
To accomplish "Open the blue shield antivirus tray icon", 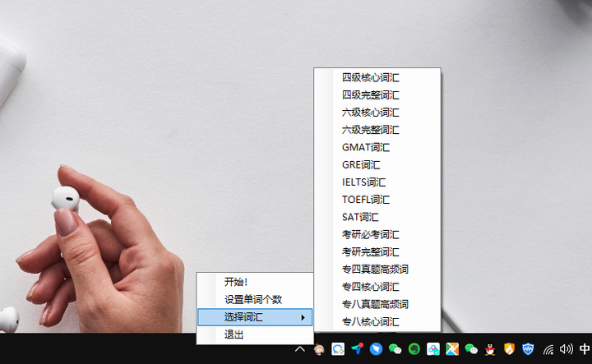I will tap(528, 349).
